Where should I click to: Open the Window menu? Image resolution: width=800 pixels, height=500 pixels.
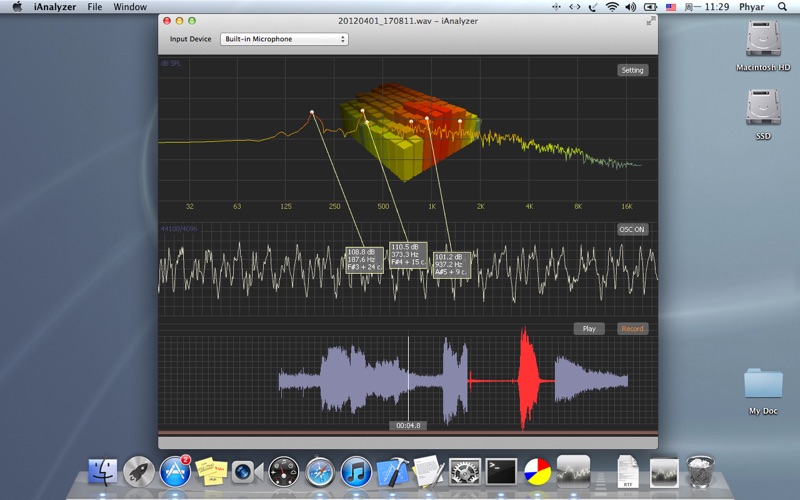[x=130, y=7]
